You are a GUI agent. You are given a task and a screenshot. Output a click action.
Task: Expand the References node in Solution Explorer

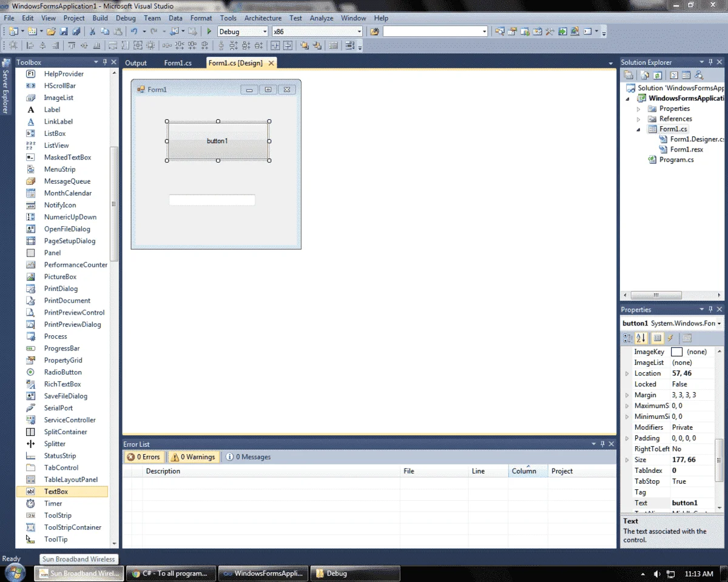click(638, 119)
